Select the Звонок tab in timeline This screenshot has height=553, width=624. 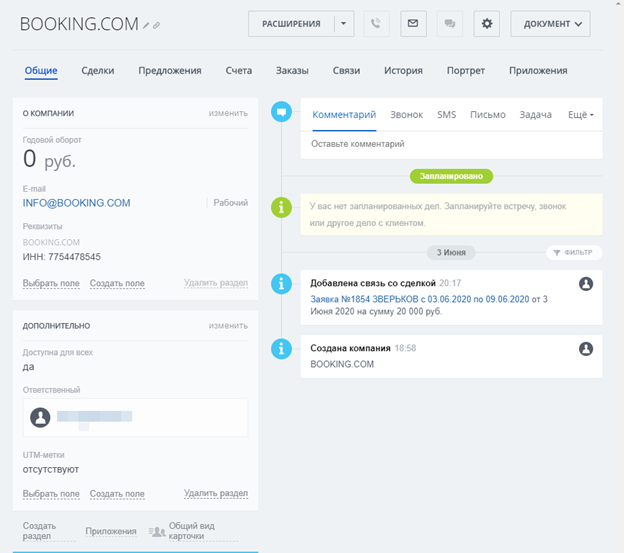coord(406,115)
